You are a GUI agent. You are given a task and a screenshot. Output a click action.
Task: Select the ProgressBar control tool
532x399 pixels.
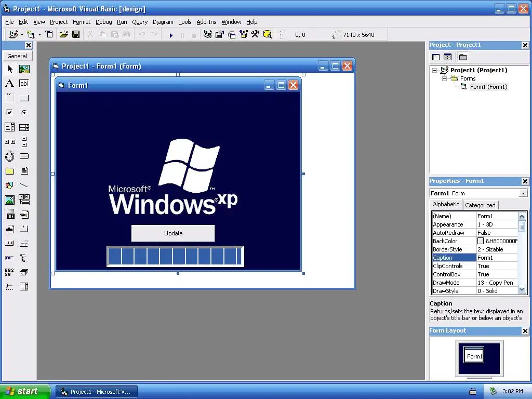coord(10,258)
